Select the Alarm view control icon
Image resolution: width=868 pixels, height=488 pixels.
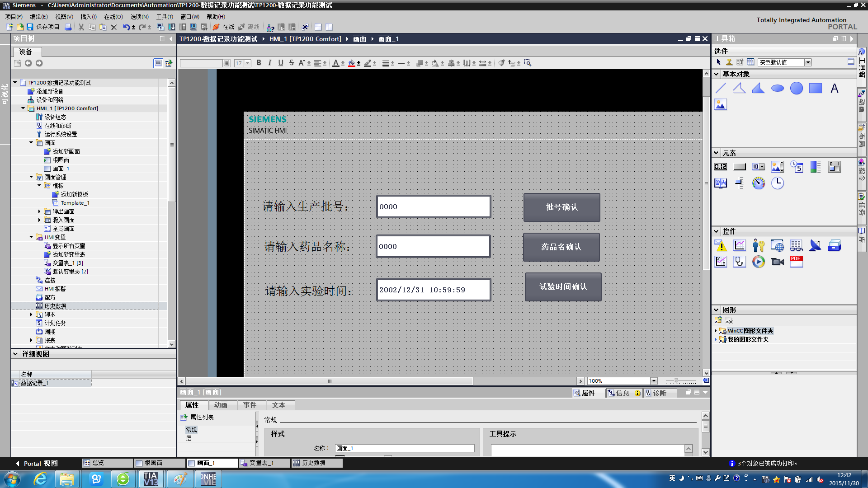coord(721,245)
